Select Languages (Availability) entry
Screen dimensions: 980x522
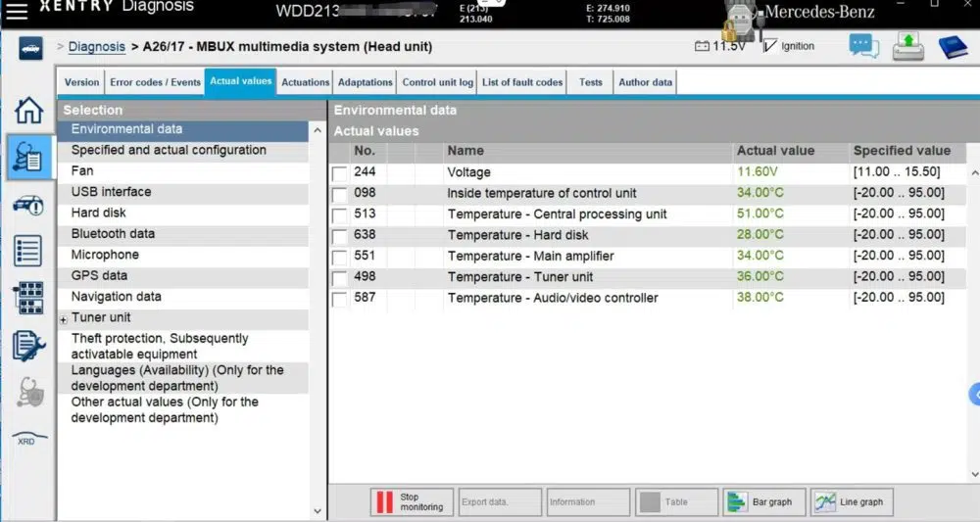click(x=183, y=378)
